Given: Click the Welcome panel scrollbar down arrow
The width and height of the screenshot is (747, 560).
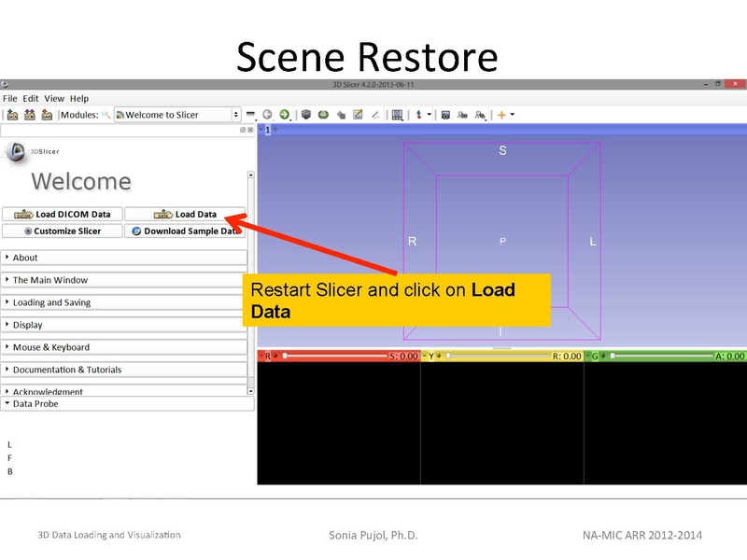Looking at the screenshot, I should pyautogui.click(x=250, y=391).
